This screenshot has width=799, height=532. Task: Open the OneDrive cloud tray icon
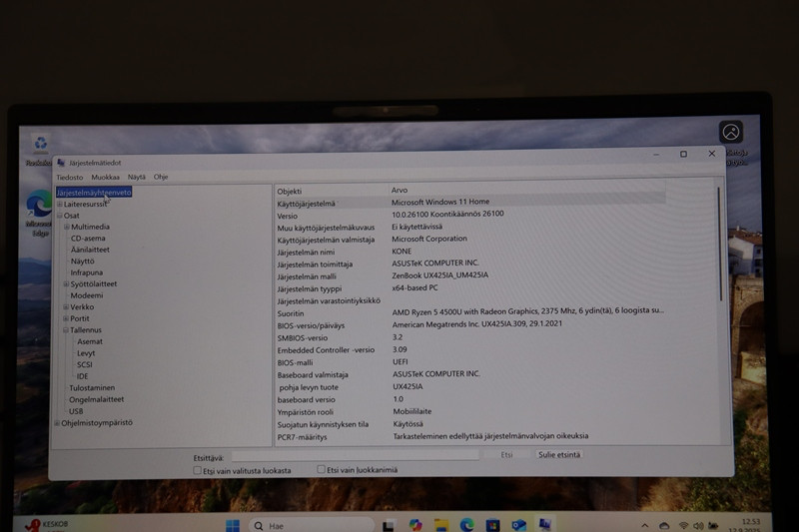coord(664,525)
